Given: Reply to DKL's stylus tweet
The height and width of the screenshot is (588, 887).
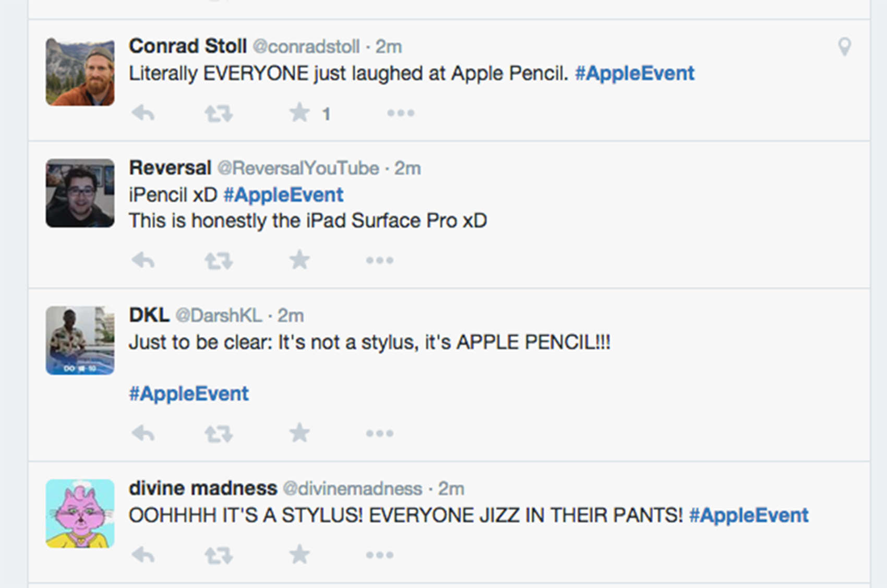Looking at the screenshot, I should 143,433.
